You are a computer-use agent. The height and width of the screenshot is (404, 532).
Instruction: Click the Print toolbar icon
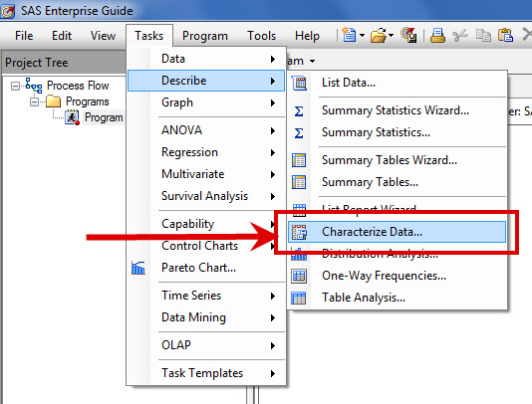point(437,35)
